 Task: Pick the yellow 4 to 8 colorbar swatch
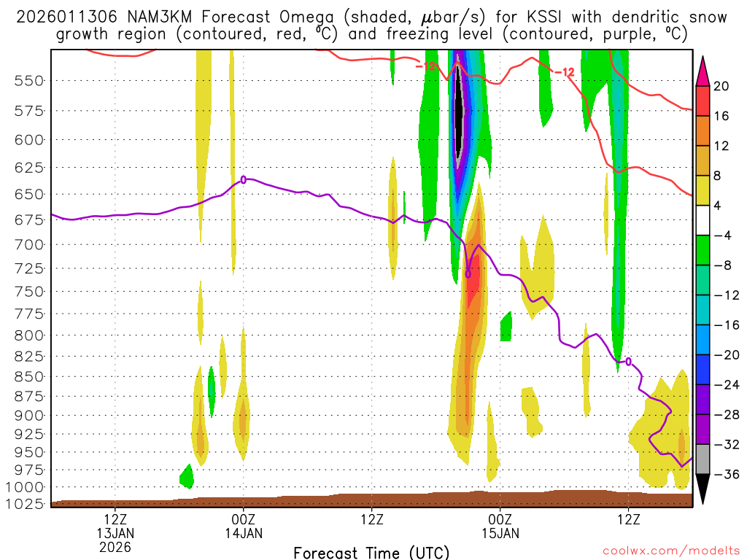tap(703, 190)
